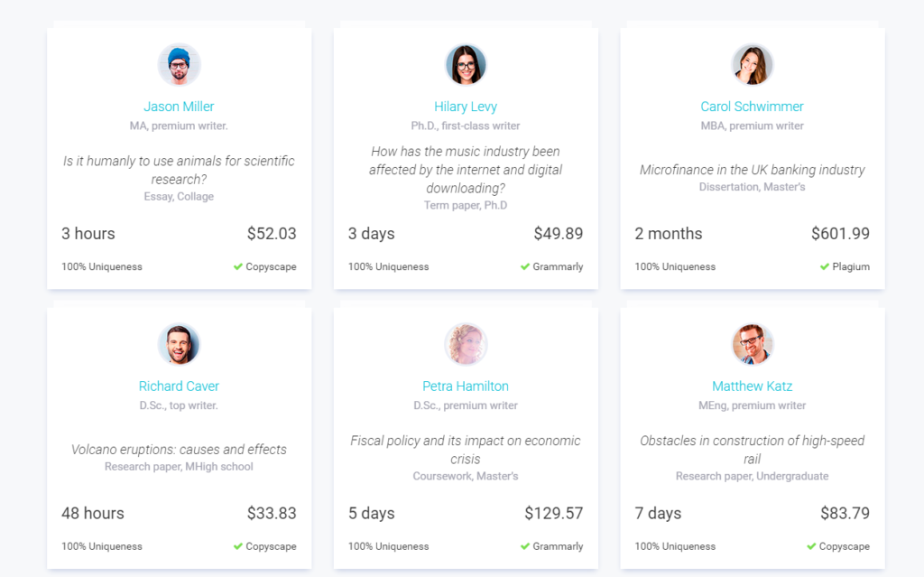The width and height of the screenshot is (924, 577).
Task: Click Richard Caver's profile photo
Action: tap(180, 345)
